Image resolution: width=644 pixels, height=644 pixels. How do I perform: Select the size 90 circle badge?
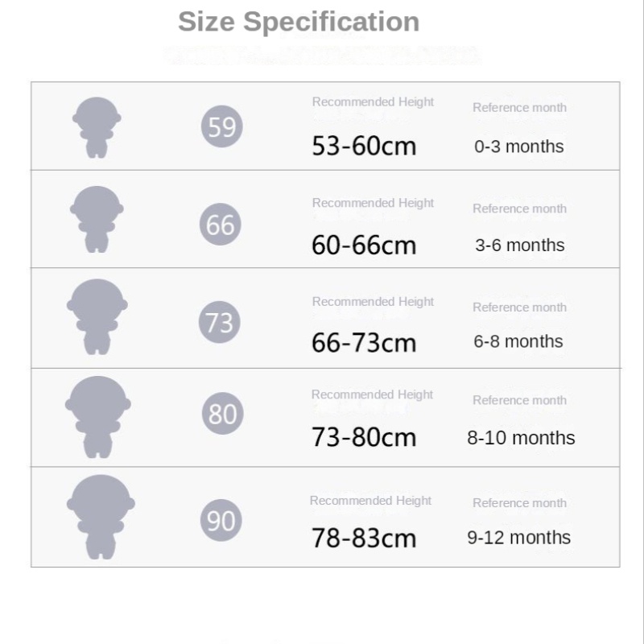221,520
